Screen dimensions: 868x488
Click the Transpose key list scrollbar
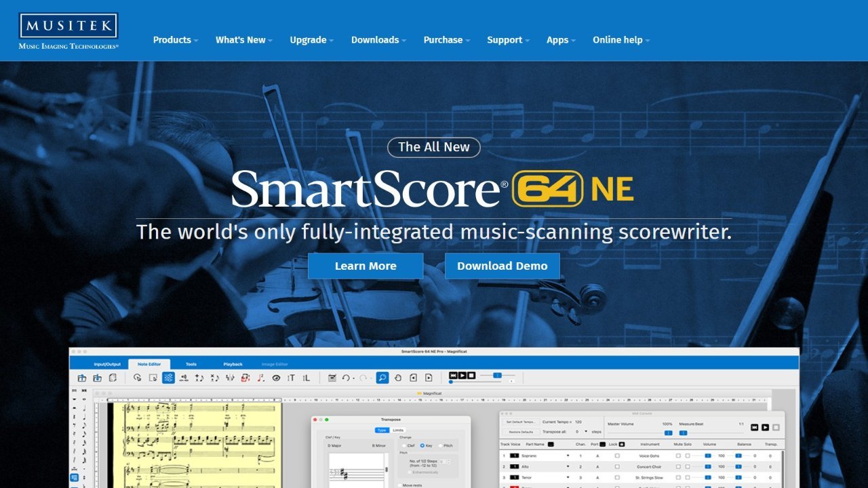387,470
